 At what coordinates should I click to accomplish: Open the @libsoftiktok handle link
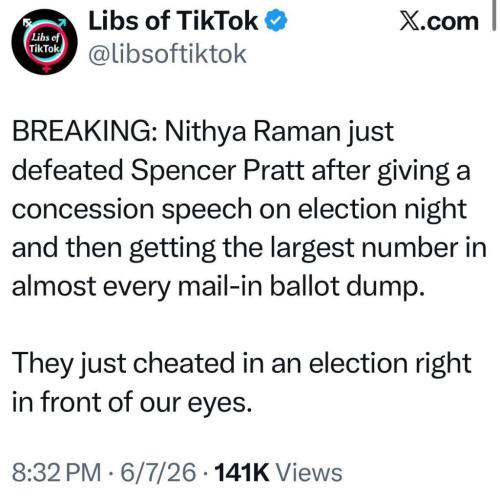(x=167, y=54)
